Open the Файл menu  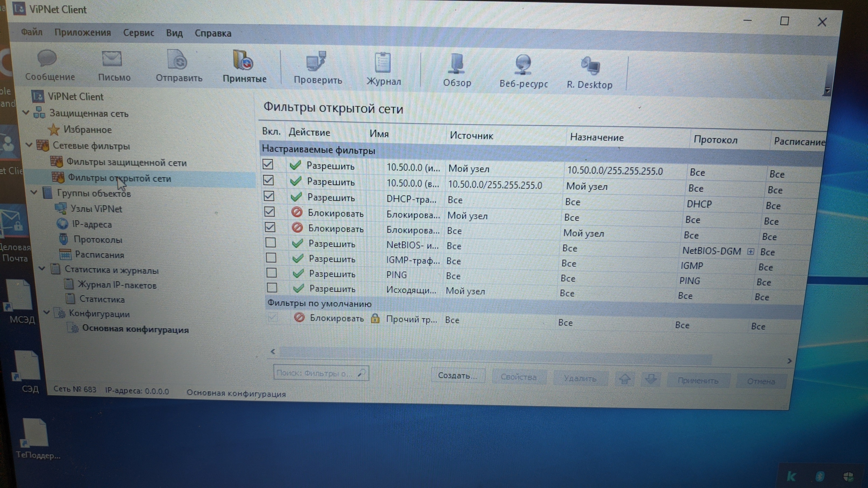point(32,32)
